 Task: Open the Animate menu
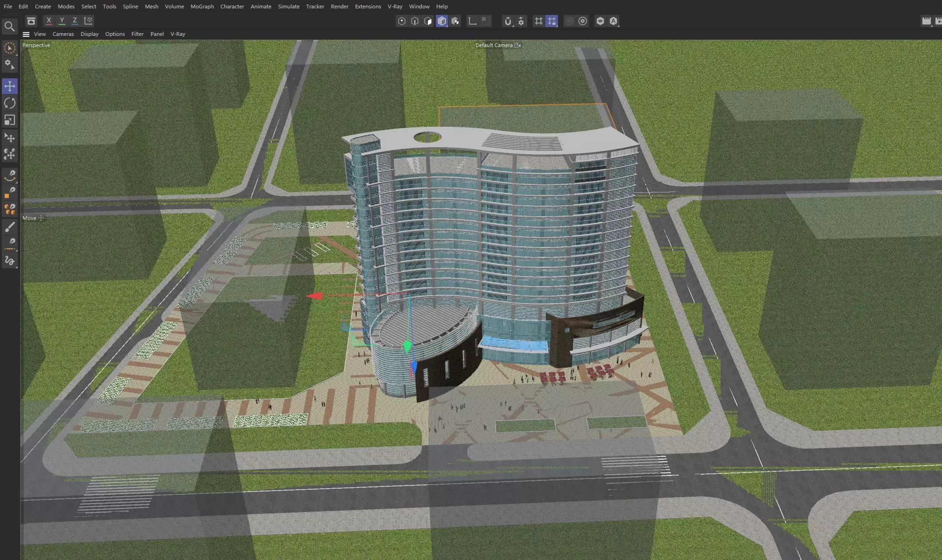tap(261, 6)
